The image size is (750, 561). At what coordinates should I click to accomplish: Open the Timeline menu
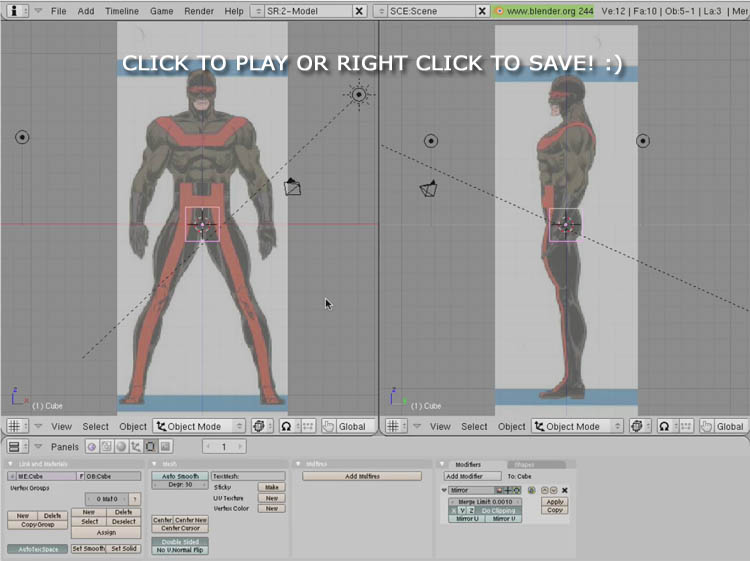click(122, 11)
